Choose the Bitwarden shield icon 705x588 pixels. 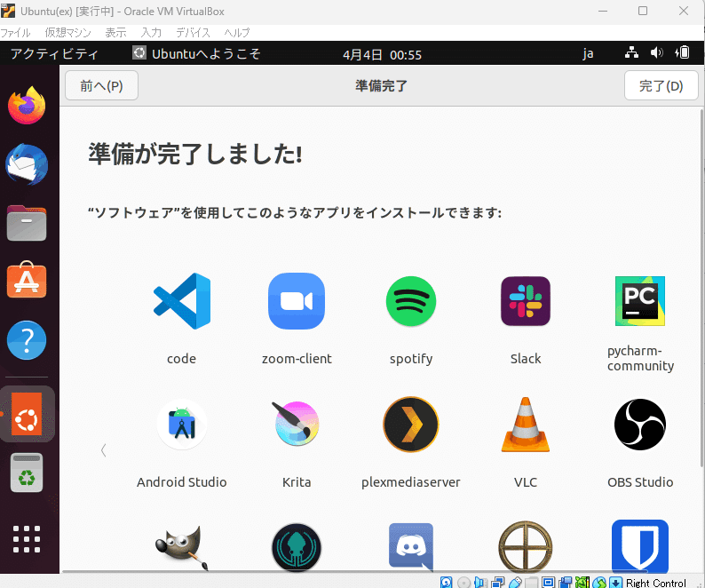pos(640,546)
